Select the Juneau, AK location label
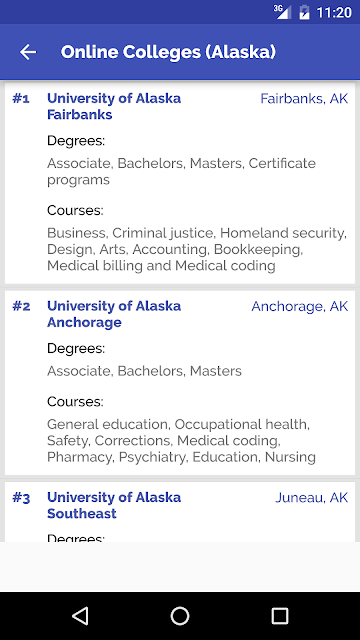 (x=311, y=498)
